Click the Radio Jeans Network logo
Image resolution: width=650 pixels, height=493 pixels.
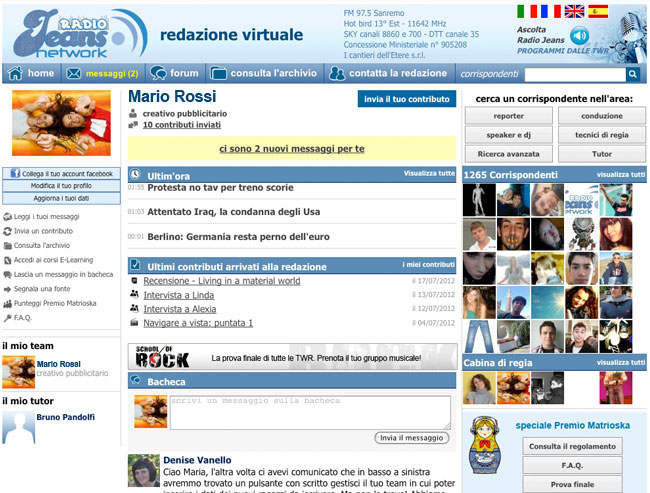(x=78, y=33)
